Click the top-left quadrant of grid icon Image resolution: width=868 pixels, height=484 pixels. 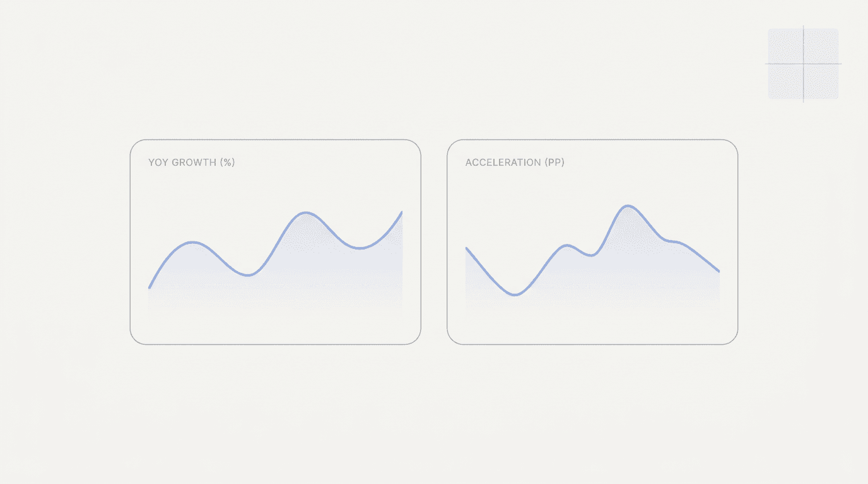(x=785, y=46)
